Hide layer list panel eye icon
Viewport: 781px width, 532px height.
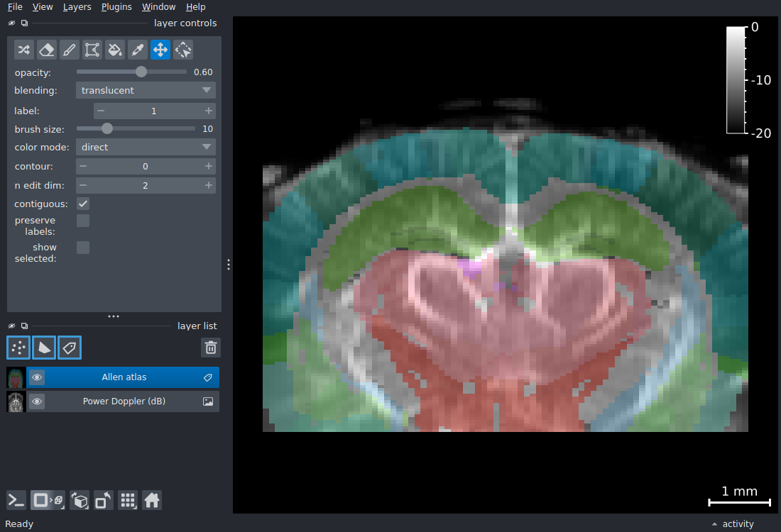[x=12, y=326]
